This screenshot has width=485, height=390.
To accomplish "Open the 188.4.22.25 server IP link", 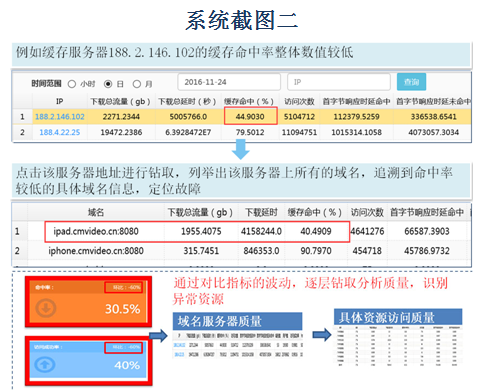I will coord(60,132).
